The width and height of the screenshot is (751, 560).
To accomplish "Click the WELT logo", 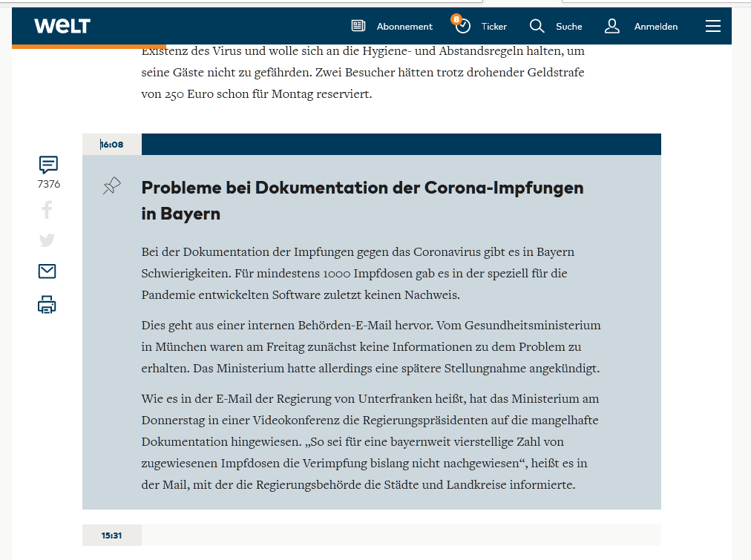I will tap(62, 26).
